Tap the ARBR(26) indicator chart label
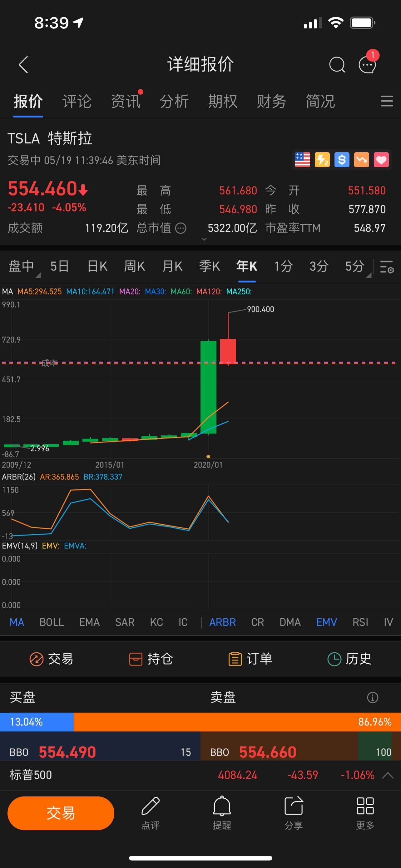The image size is (401, 868). pos(19,477)
